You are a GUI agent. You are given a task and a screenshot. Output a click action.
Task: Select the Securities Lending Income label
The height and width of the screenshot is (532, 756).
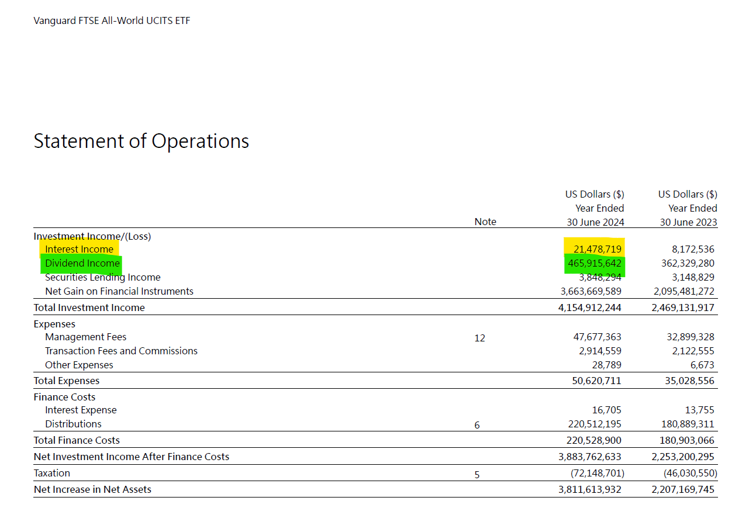[x=103, y=278]
